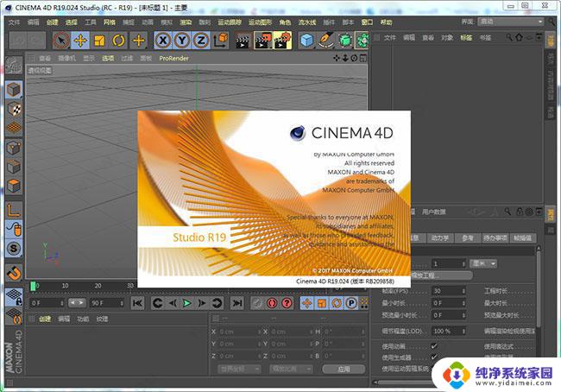
Task: Click Locked Workplane grid icon
Action: (14, 297)
